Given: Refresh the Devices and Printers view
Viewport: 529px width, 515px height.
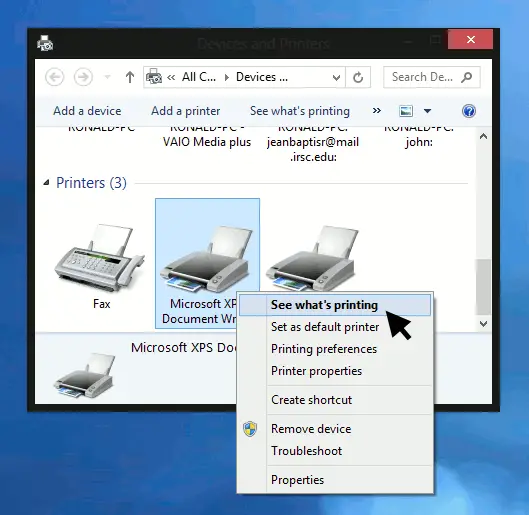Looking at the screenshot, I should point(358,77).
